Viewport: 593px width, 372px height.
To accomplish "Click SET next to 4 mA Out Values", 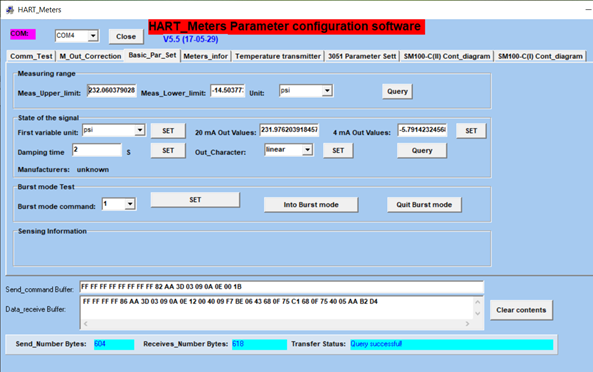I will [x=471, y=131].
